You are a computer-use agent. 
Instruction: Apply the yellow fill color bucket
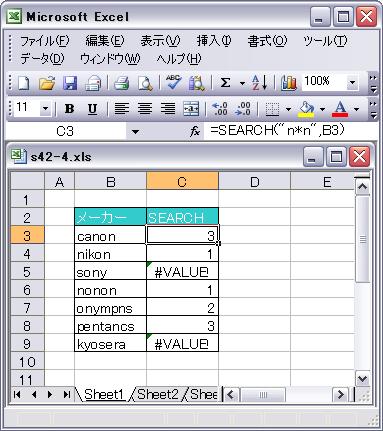click(x=306, y=109)
